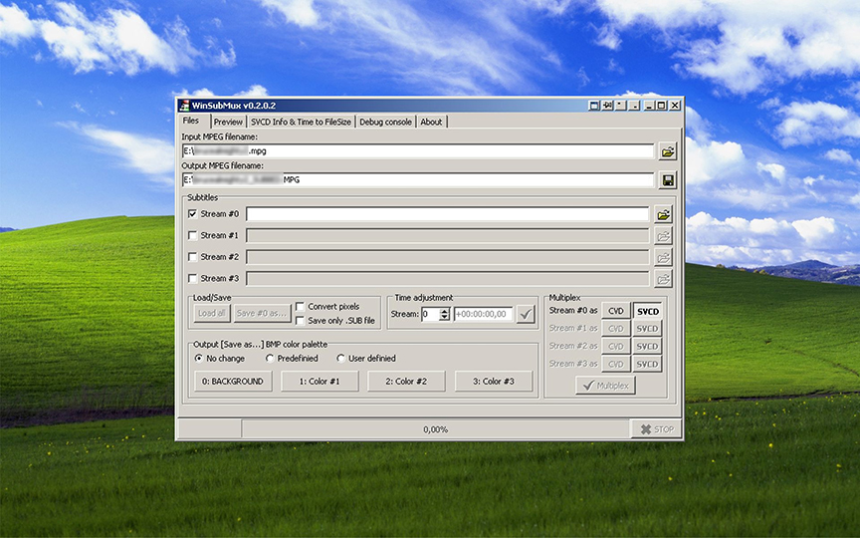Select the Predefinied palette option
860x538 pixels.
tap(269, 358)
